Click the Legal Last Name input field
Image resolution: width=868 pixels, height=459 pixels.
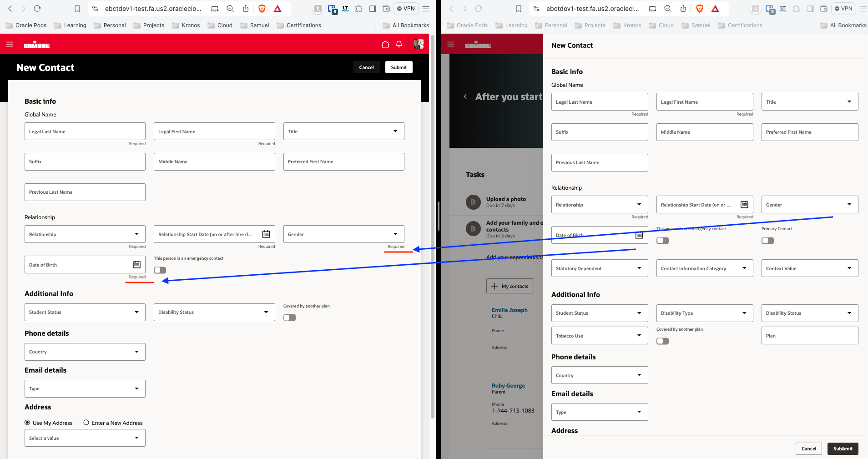coord(85,131)
